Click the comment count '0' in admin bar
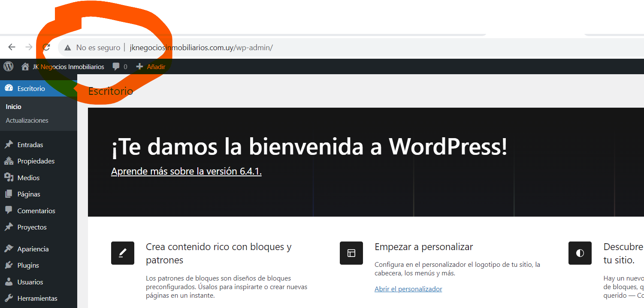The image size is (644, 308). point(125,67)
